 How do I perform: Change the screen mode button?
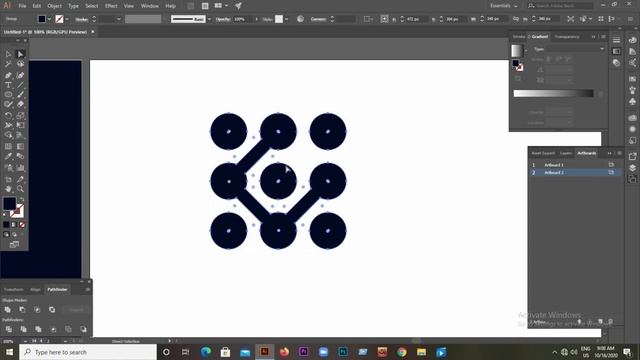pyautogui.click(x=14, y=244)
